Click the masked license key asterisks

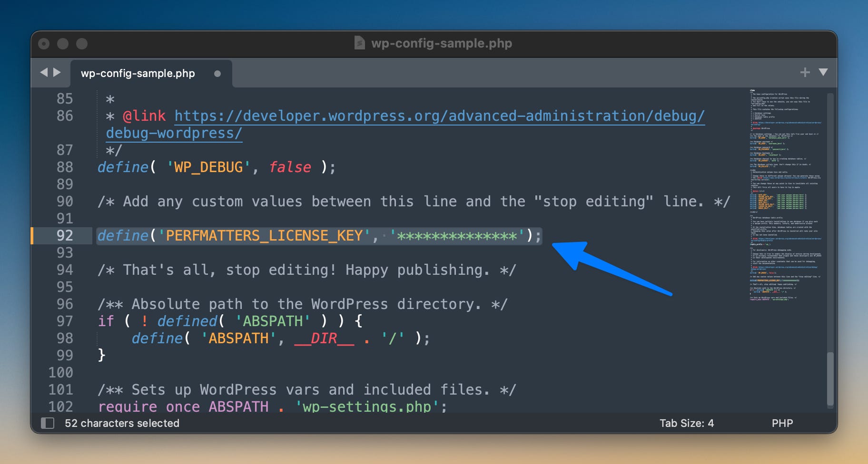[457, 236]
